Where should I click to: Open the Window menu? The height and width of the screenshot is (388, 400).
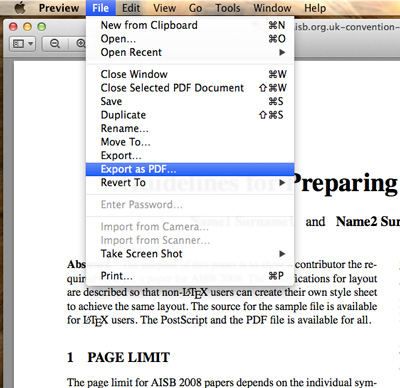pyautogui.click(x=272, y=8)
